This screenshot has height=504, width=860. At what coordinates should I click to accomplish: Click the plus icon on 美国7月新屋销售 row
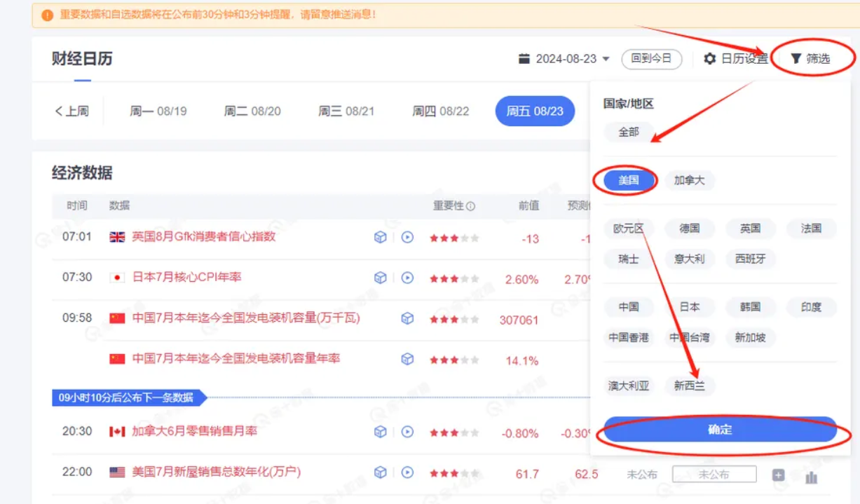[x=778, y=474]
